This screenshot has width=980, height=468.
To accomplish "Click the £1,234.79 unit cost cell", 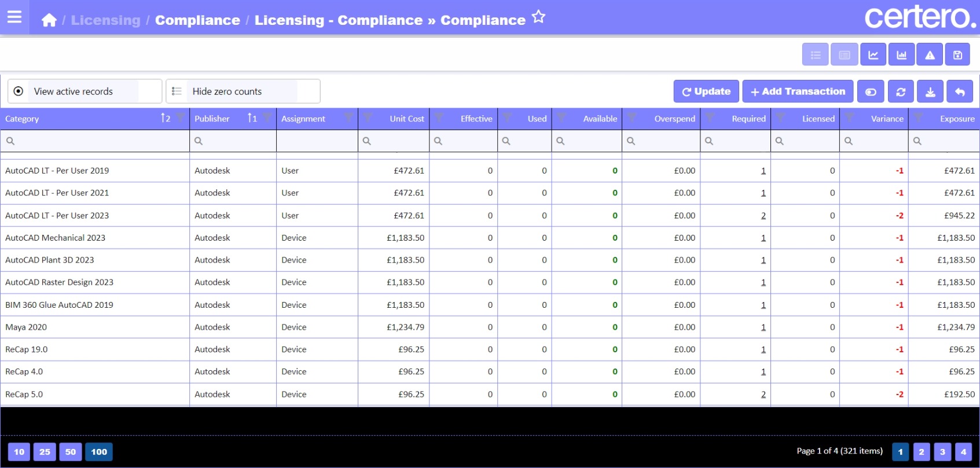I will click(394, 327).
